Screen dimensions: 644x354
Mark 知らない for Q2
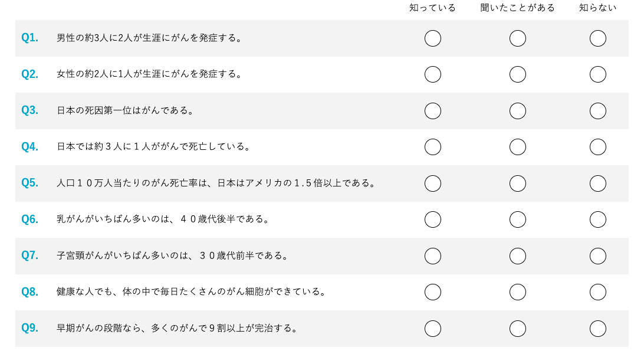coord(598,74)
